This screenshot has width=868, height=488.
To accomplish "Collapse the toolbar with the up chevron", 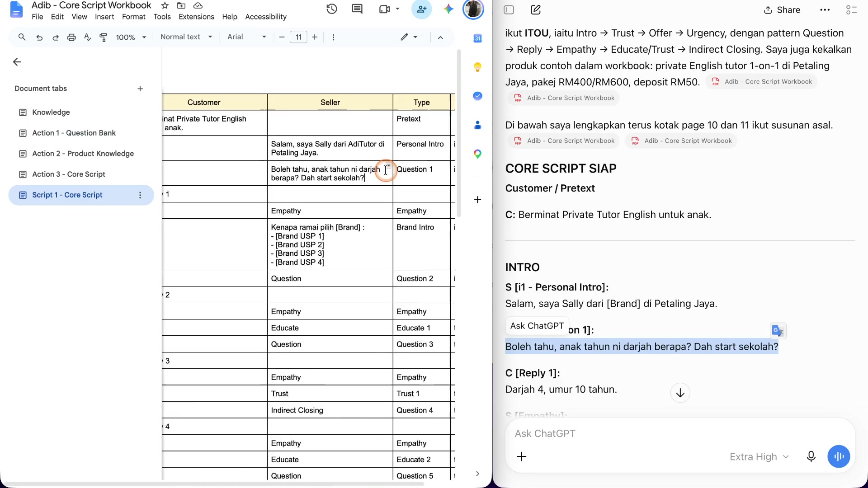I will [440, 38].
